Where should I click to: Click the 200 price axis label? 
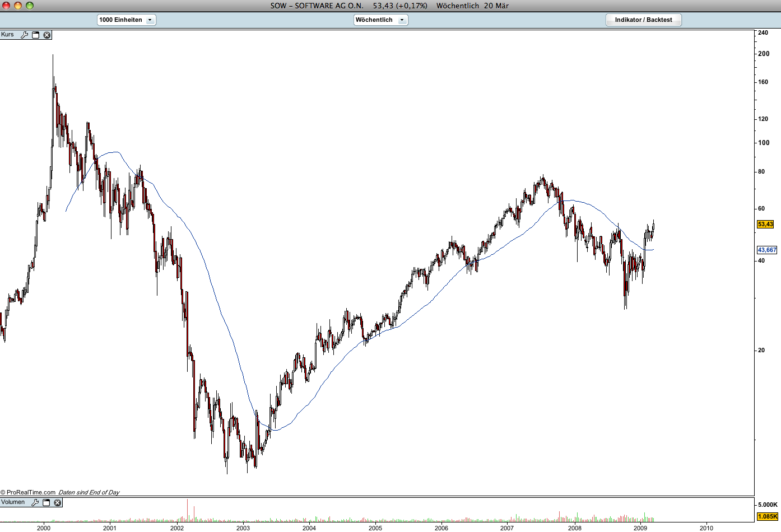(x=764, y=54)
